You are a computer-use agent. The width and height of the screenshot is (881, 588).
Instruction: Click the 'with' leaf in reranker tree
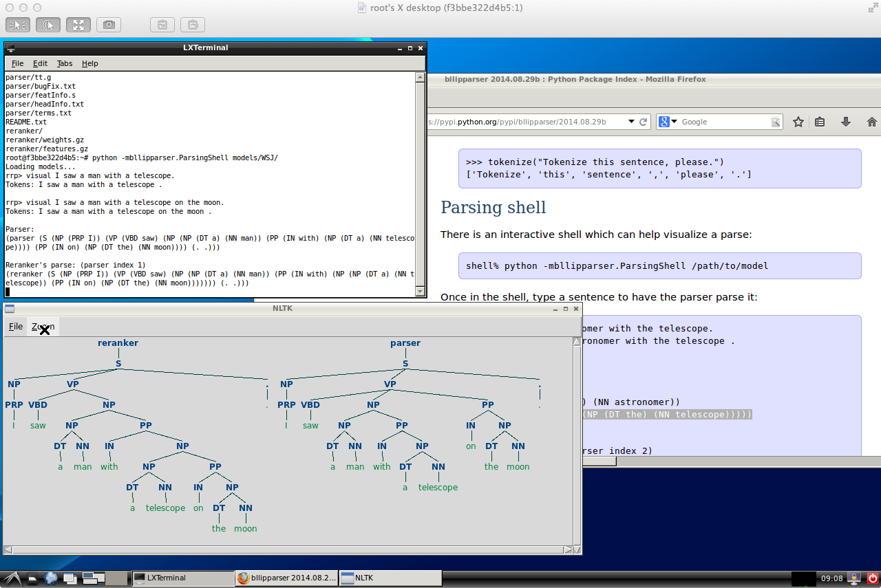click(x=109, y=466)
